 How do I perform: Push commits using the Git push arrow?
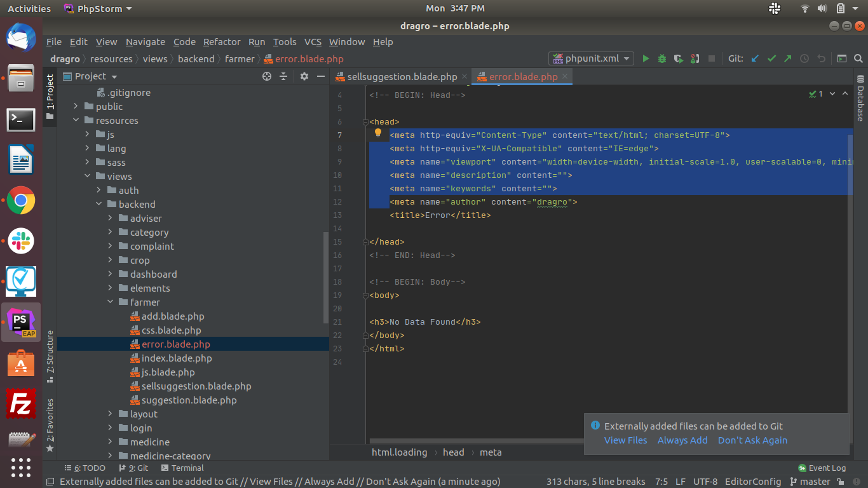coord(788,58)
